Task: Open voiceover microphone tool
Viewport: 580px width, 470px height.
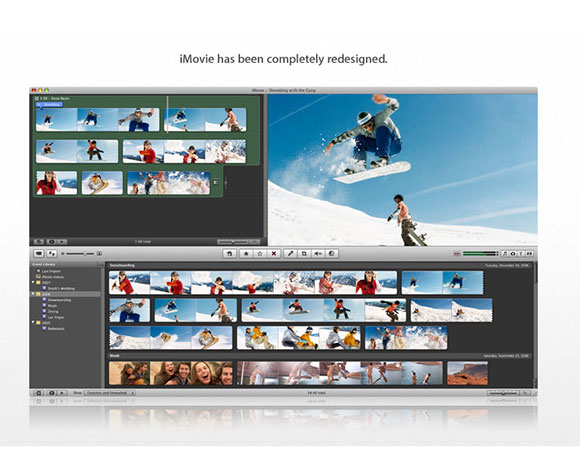Action: [290, 254]
